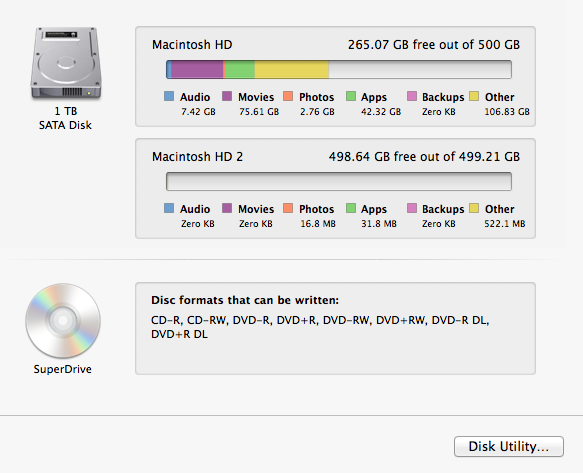Click Macintosh HD Movies purple swatch
583x473 pixels.
[x=227, y=96]
